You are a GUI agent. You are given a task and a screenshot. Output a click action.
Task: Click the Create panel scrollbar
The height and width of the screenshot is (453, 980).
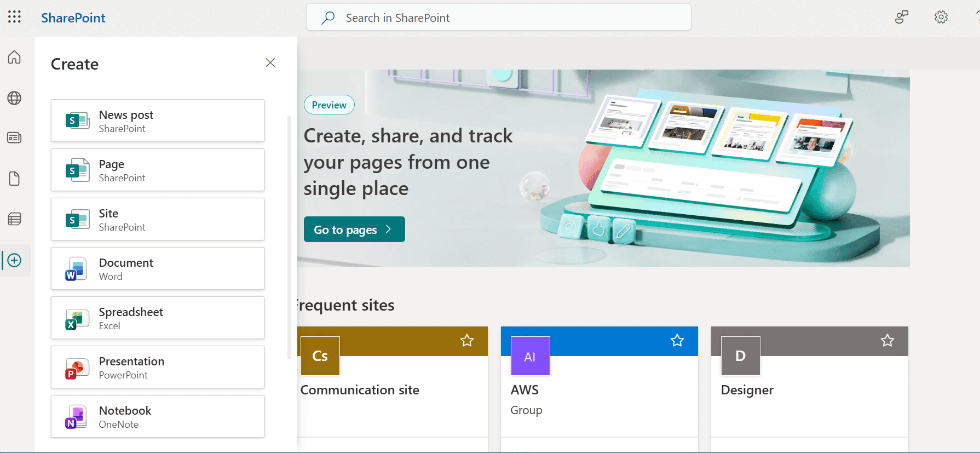(x=289, y=237)
